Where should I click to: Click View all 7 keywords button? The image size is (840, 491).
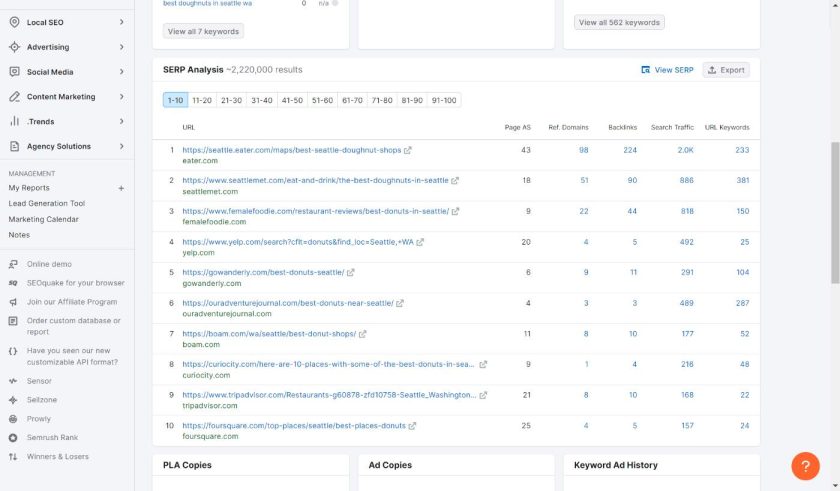[203, 31]
